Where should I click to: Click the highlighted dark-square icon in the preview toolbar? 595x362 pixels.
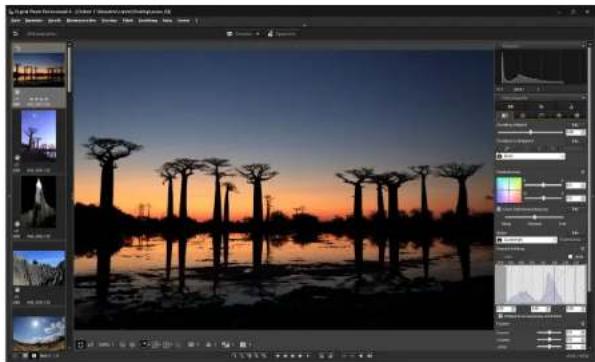[144, 345]
